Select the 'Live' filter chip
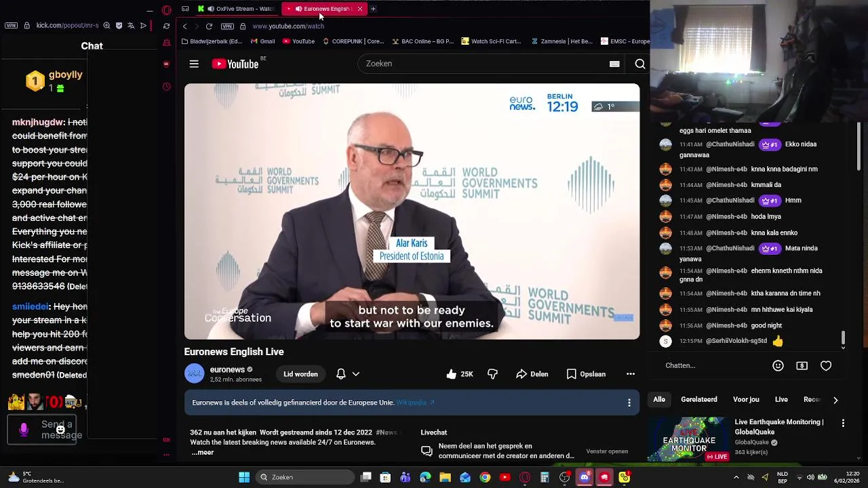The image size is (868, 488). 781,400
